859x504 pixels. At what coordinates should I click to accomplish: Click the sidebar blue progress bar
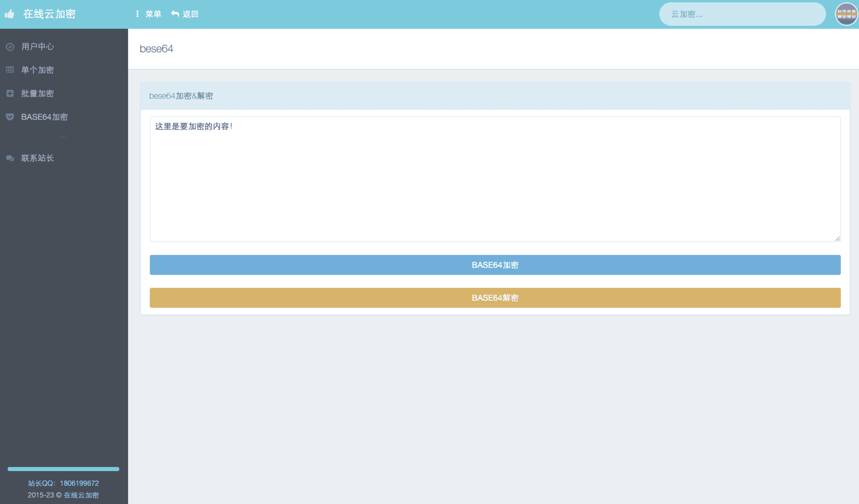pos(63,469)
